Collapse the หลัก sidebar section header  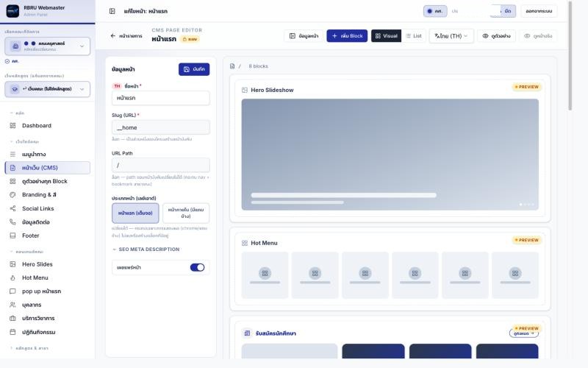coord(17,113)
